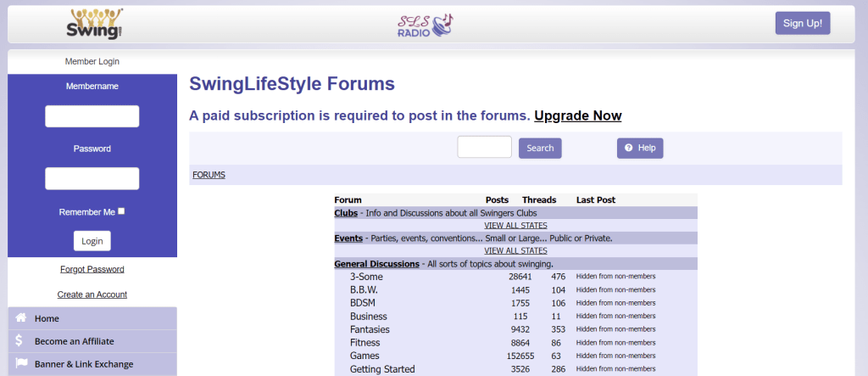
Task: Click the FORUMS breadcrumb link
Action: click(x=209, y=175)
